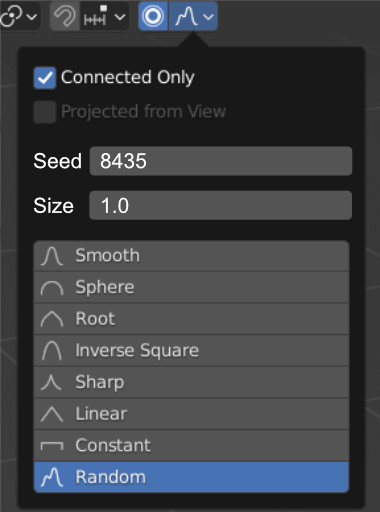
Task: Choose the Constant falloff label
Action: (x=113, y=445)
